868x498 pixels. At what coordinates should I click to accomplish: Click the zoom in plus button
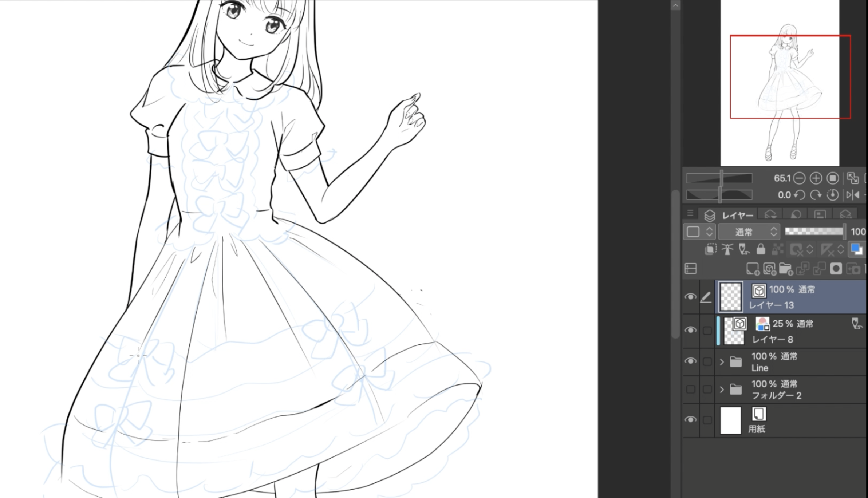[816, 178]
